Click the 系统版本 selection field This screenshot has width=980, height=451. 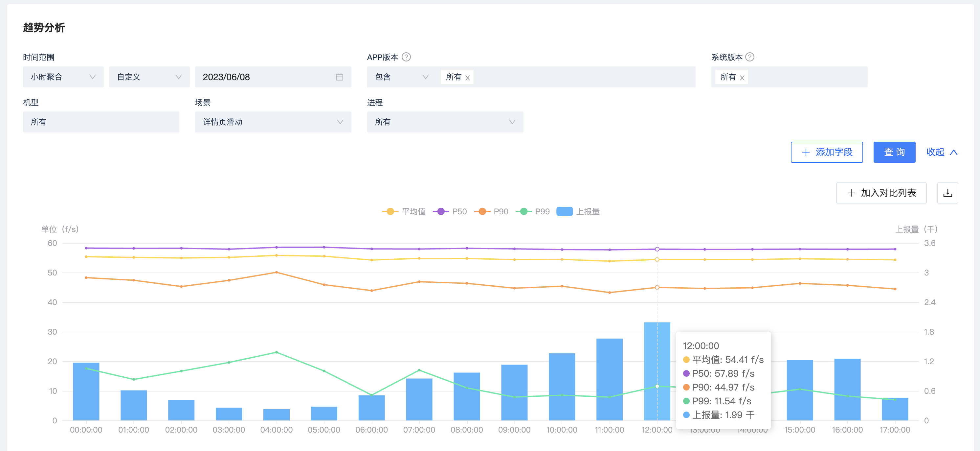[789, 77]
